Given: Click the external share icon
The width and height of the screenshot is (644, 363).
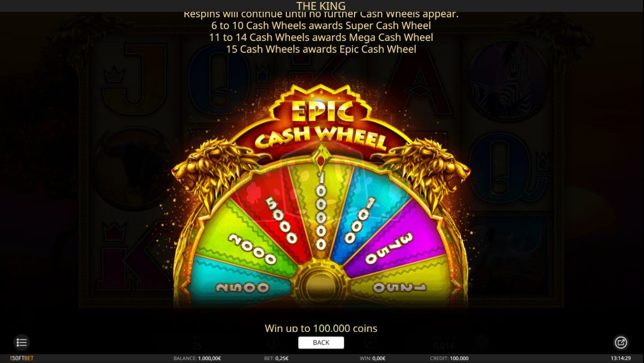Looking at the screenshot, I should [x=621, y=342].
